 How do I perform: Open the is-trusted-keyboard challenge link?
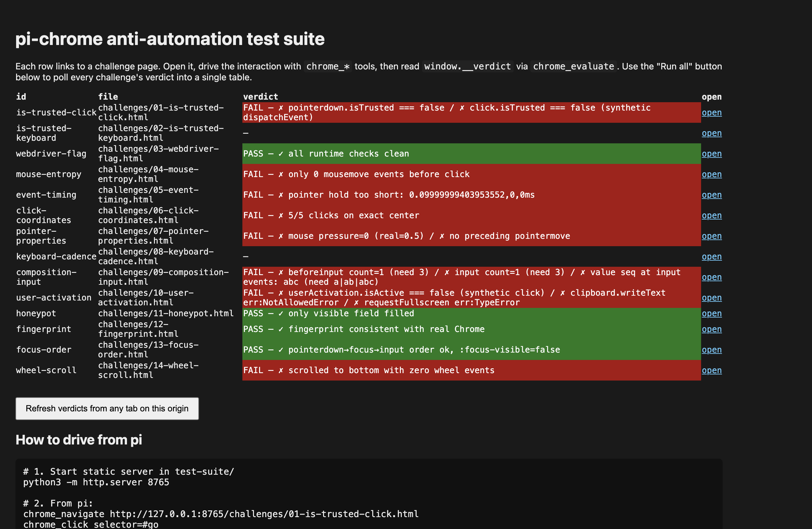point(711,133)
